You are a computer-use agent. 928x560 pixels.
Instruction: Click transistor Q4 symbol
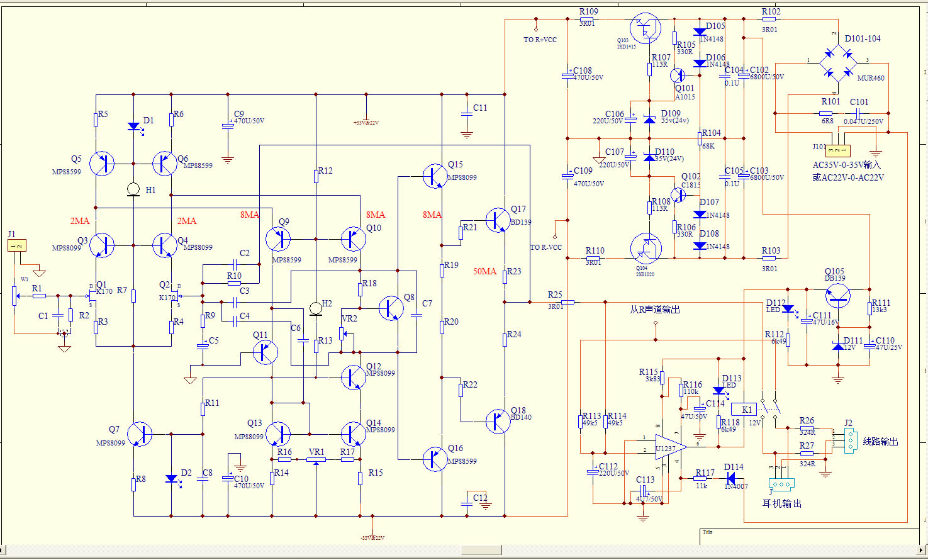[x=164, y=245]
